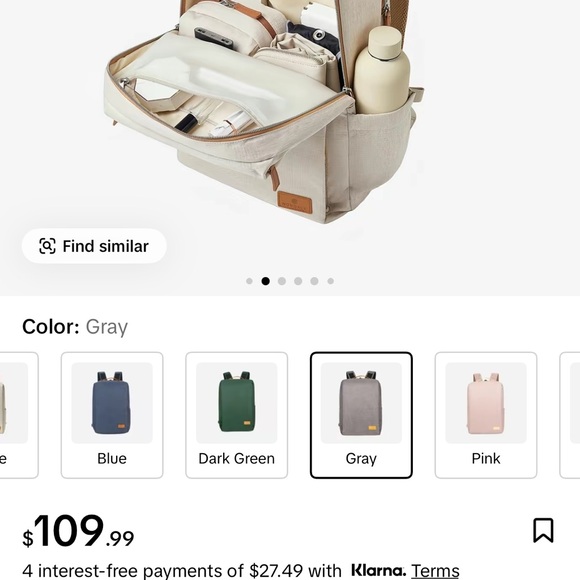The image size is (580, 580).
Task: Go to the first image carousel dot
Action: point(249,281)
